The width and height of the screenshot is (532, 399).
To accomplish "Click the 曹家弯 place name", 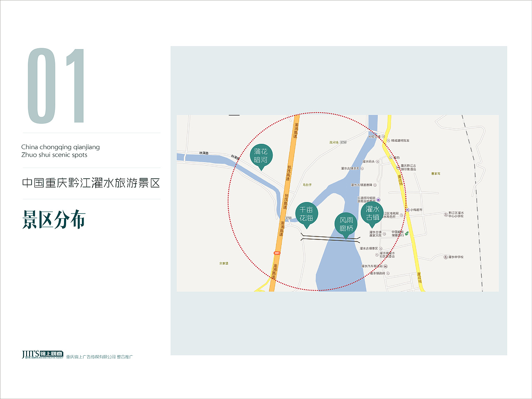I will coord(436,174).
